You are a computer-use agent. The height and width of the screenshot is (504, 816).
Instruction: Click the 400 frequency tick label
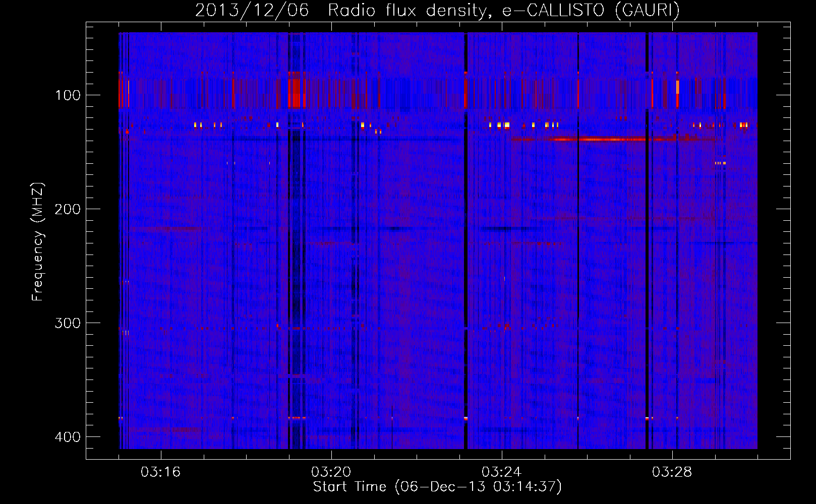(x=68, y=437)
